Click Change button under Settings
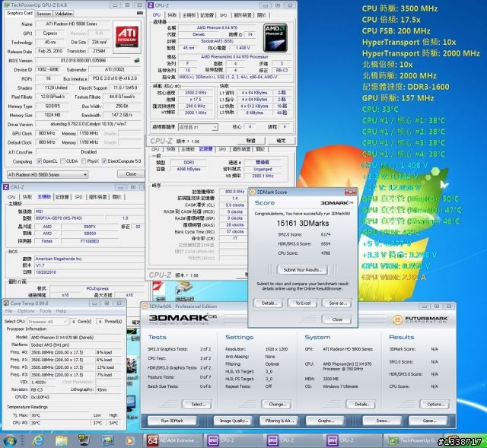 click(x=276, y=404)
